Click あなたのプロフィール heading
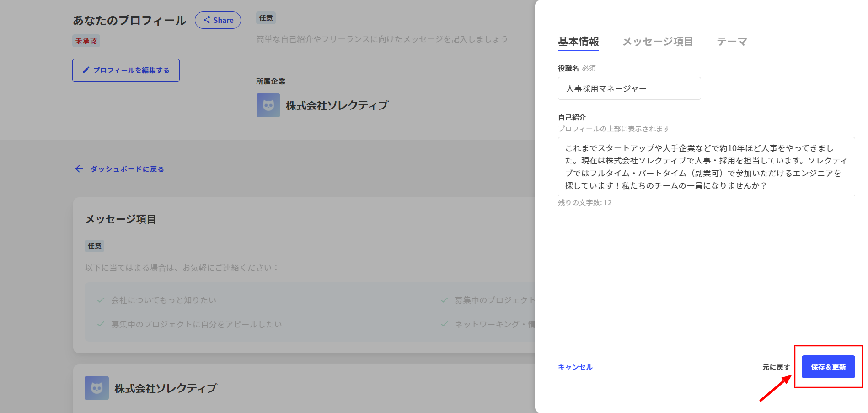868x413 pixels. click(129, 21)
